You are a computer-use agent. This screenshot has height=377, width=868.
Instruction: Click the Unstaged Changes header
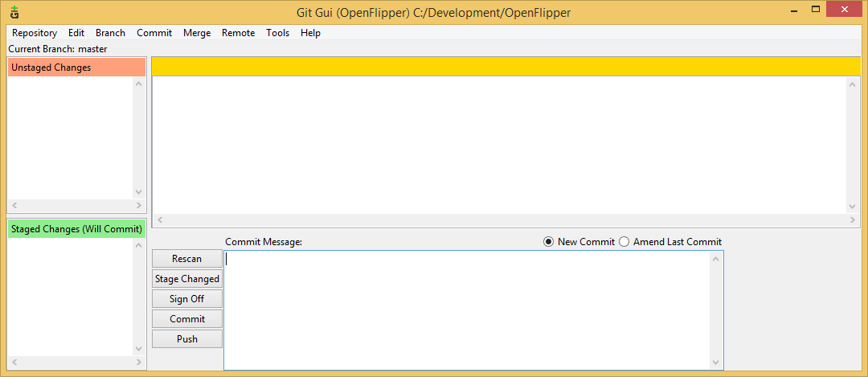point(76,68)
